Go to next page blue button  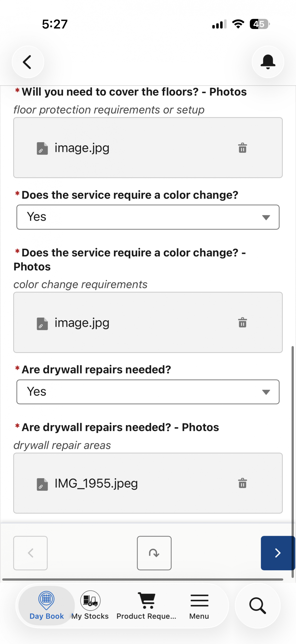point(278,553)
